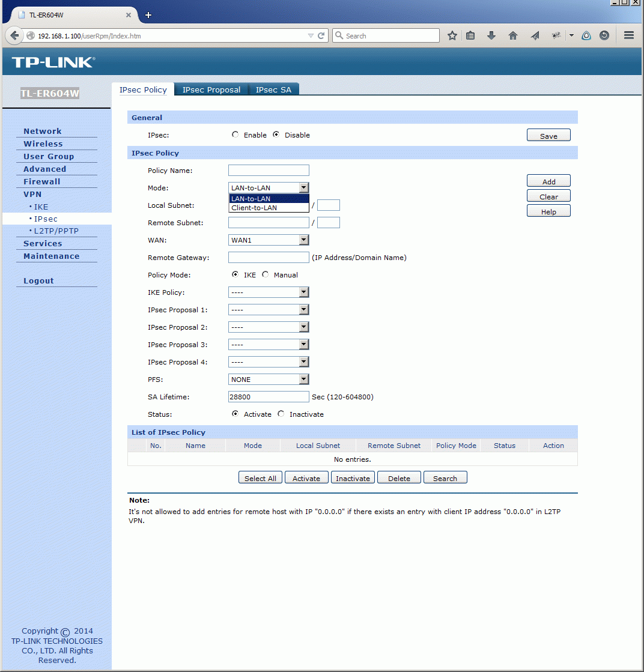Image resolution: width=644 pixels, height=672 pixels.
Task: Choose Manual policy mode radio
Action: [x=266, y=274]
